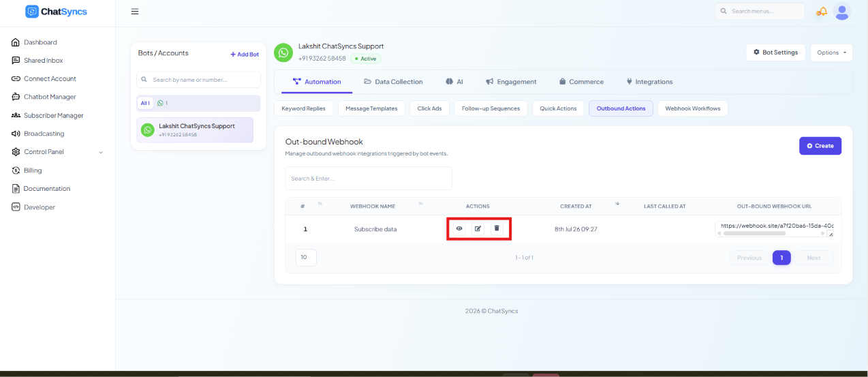Screen dimensions: 868x377
Task: Sort by Created At column
Action: [x=576, y=207]
